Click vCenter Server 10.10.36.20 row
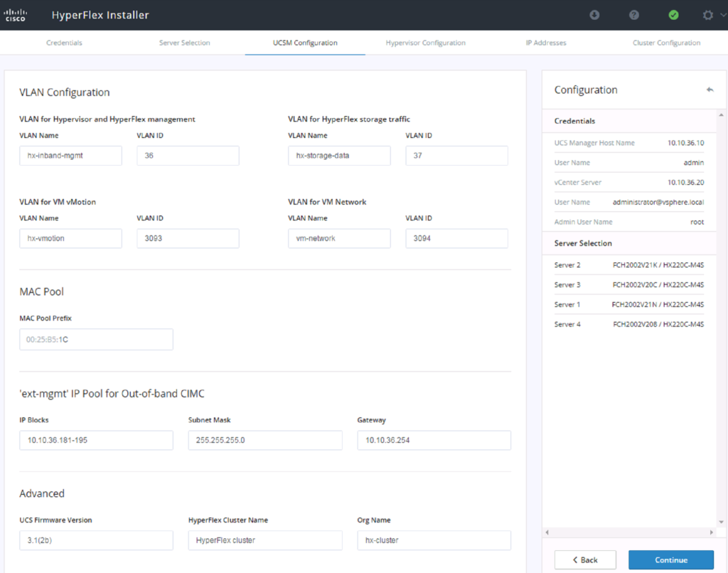 [629, 183]
